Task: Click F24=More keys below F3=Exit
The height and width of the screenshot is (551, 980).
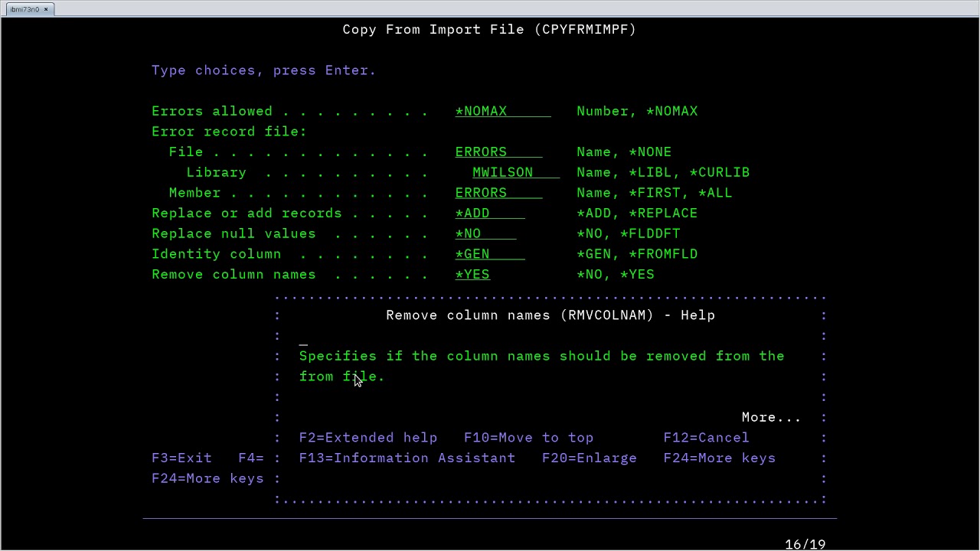Action: pyautogui.click(x=207, y=479)
